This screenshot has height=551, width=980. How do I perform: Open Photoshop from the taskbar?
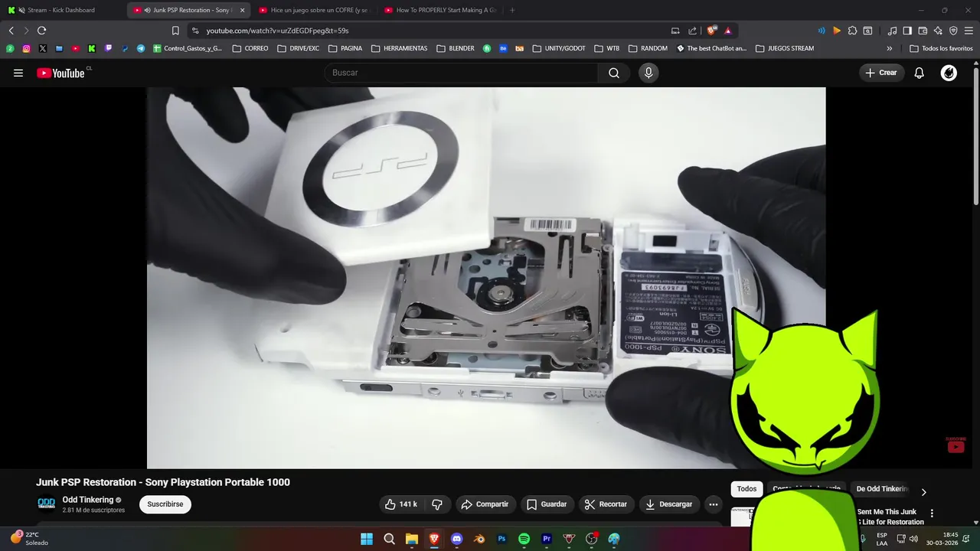coord(501,539)
